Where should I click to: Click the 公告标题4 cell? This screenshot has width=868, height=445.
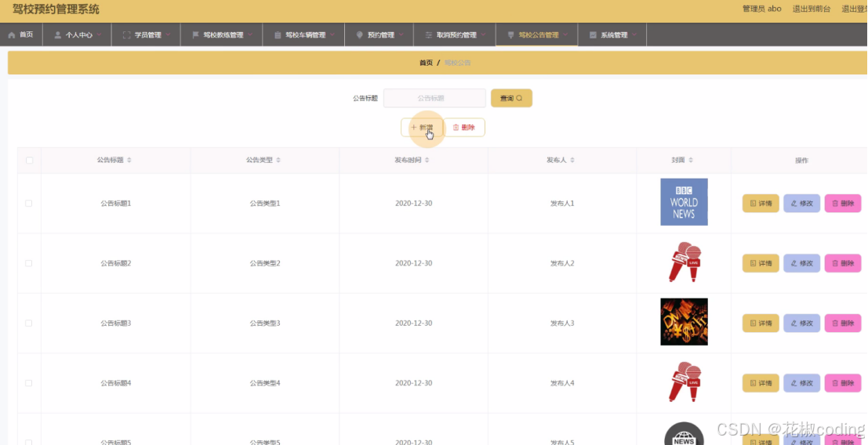(x=116, y=382)
